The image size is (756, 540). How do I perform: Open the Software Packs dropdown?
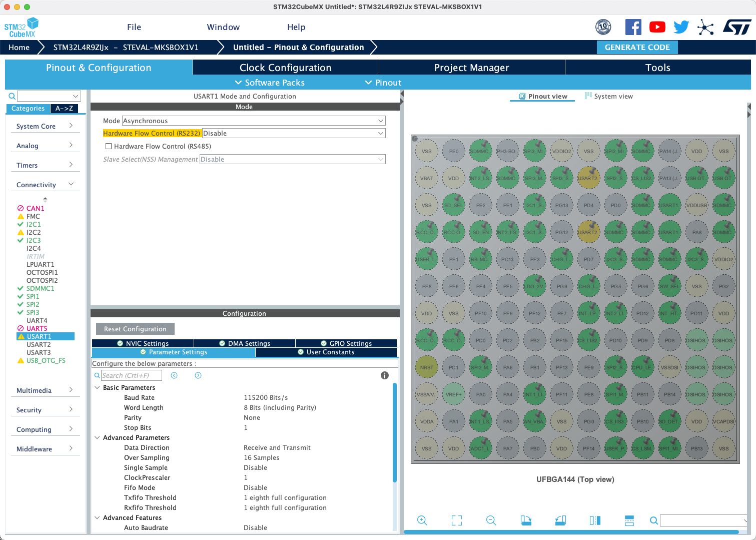coord(270,83)
